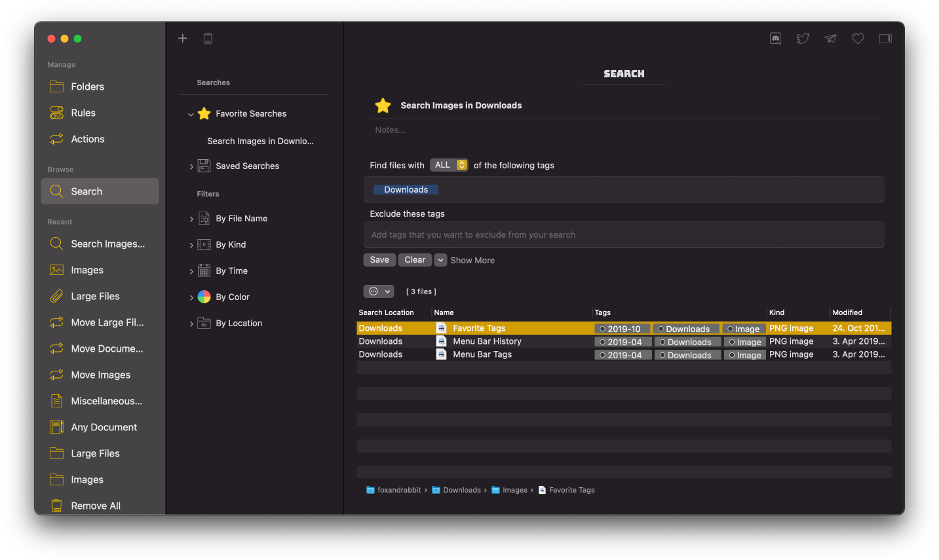The image size is (939, 560).
Task: Toggle the star on Search Images in Downloads
Action: click(383, 105)
